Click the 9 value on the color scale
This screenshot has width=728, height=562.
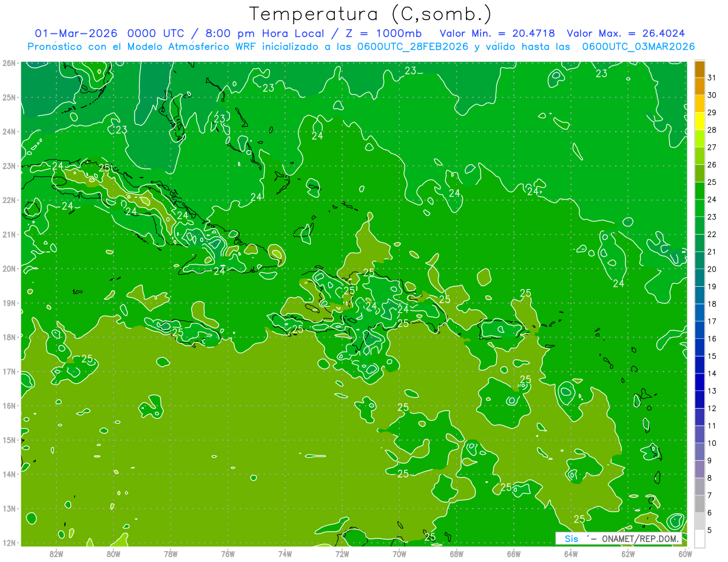click(x=709, y=461)
